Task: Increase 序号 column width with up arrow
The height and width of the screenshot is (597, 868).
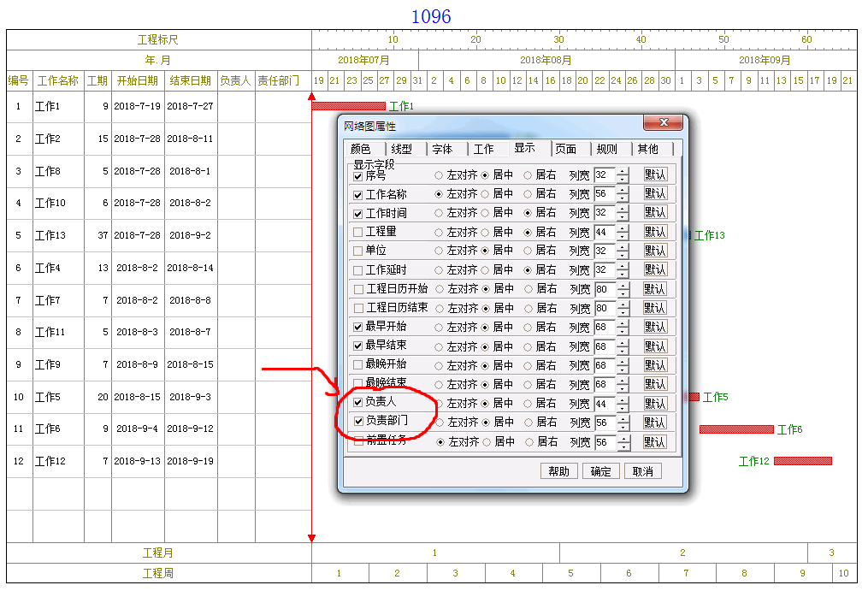Action: click(x=622, y=171)
